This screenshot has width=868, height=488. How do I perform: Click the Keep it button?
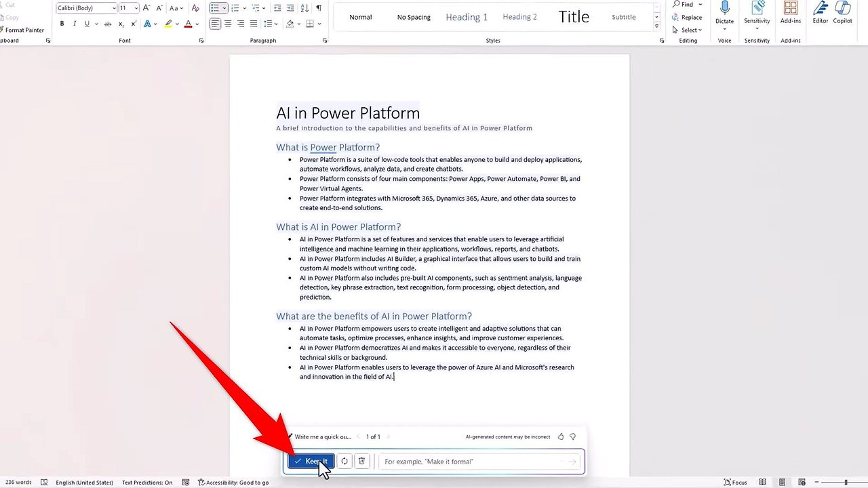pos(311,461)
